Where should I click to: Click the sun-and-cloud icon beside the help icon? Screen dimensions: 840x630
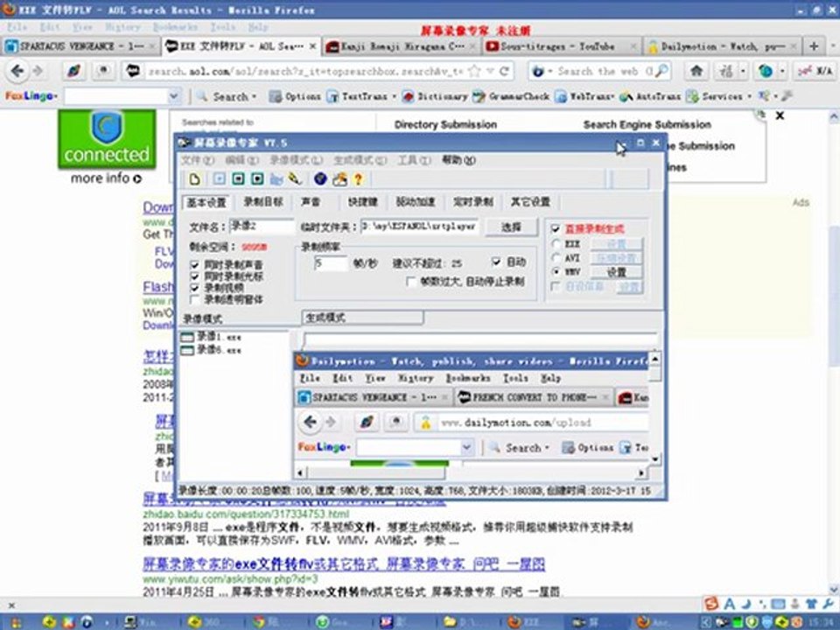coord(339,178)
